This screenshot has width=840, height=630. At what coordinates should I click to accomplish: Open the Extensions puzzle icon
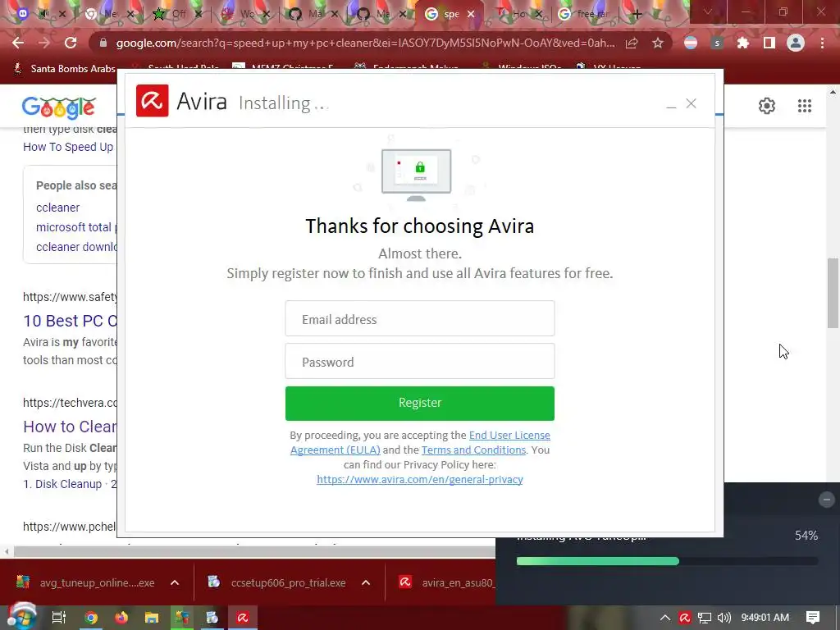click(743, 43)
